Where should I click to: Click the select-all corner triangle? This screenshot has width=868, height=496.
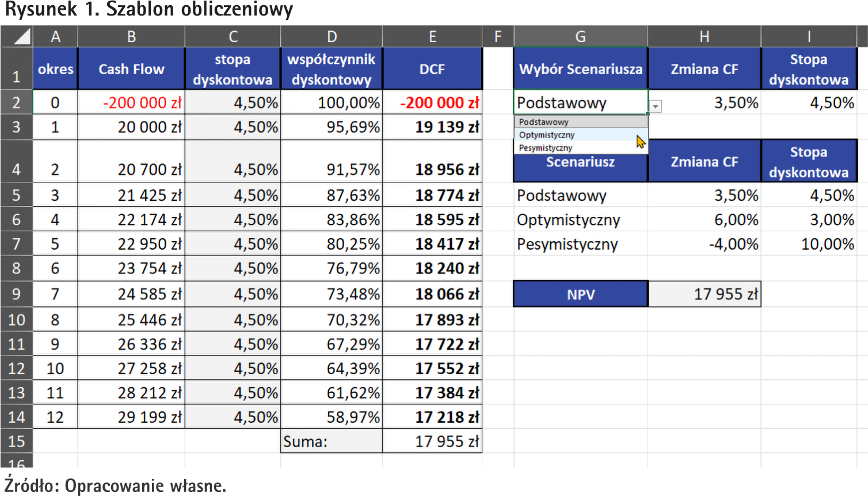21,37
